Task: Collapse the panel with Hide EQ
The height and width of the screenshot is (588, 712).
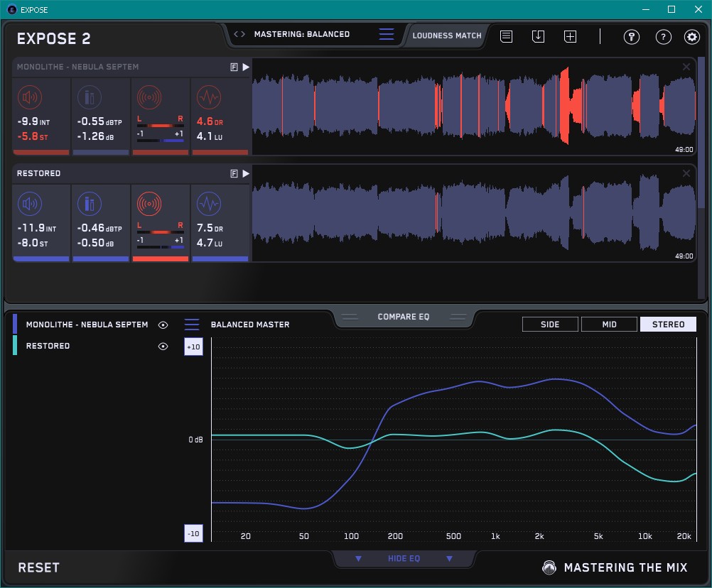Action: 404,558
